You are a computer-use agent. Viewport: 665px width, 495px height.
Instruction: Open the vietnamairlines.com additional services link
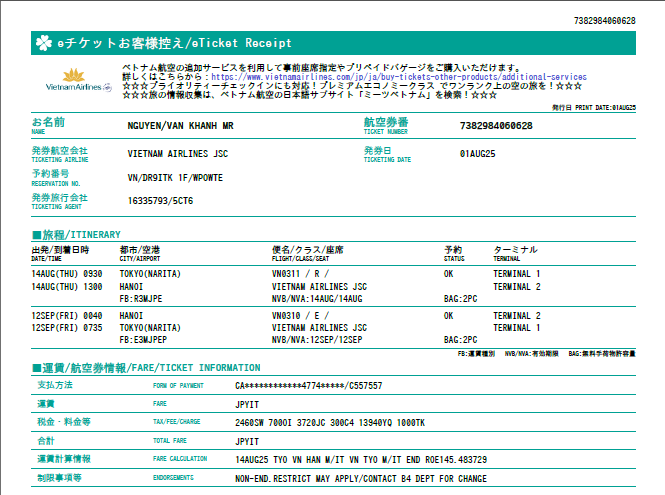pos(398,76)
